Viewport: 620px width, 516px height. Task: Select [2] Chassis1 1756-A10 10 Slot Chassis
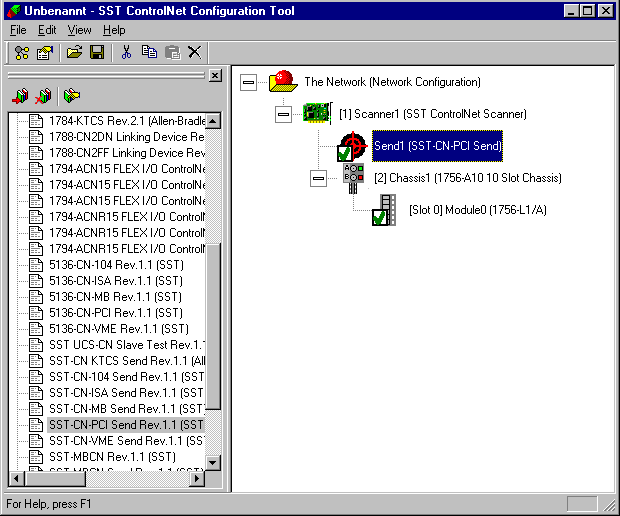tap(467, 178)
